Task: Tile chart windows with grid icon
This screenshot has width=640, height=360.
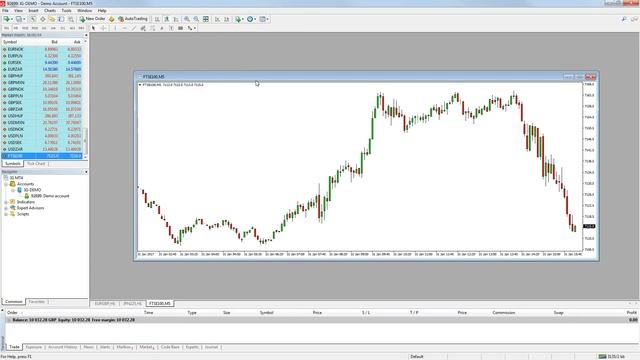Action: (206, 19)
